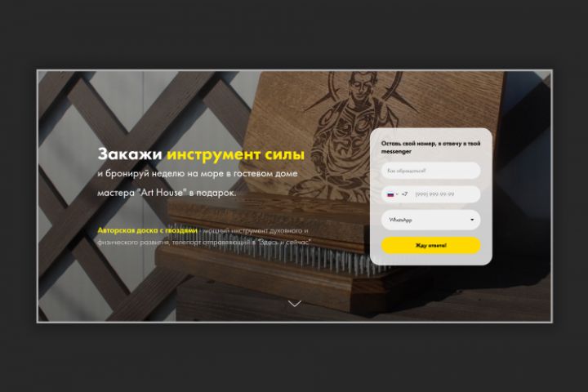Click the "Авторская доска с гвоздями" yellow link text
This screenshot has width=588, height=392.
pos(147,230)
